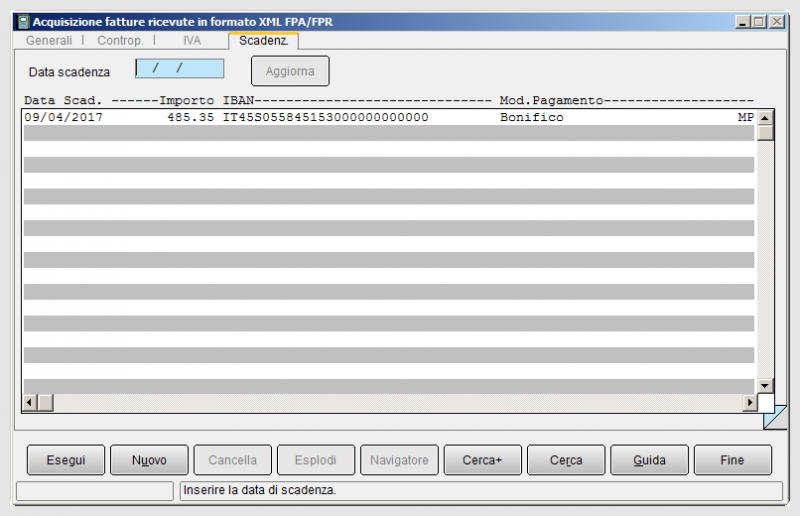The image size is (800, 516).
Task: Click the horizontal scrollbar left arrow
Action: [x=29, y=403]
